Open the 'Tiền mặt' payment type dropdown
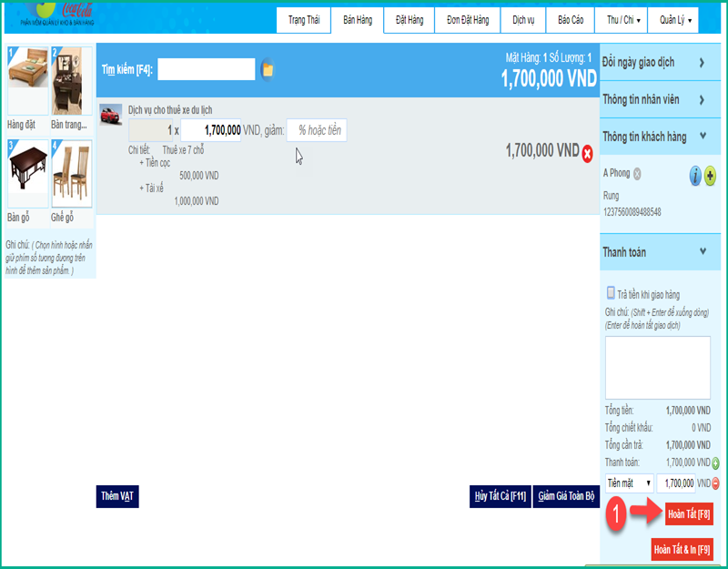The width and height of the screenshot is (728, 569). point(630,483)
